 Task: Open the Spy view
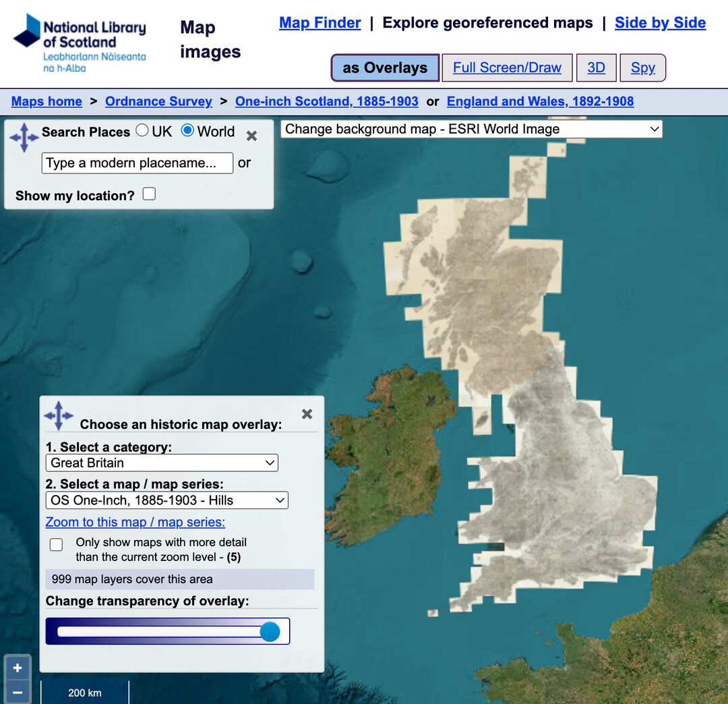point(643,68)
